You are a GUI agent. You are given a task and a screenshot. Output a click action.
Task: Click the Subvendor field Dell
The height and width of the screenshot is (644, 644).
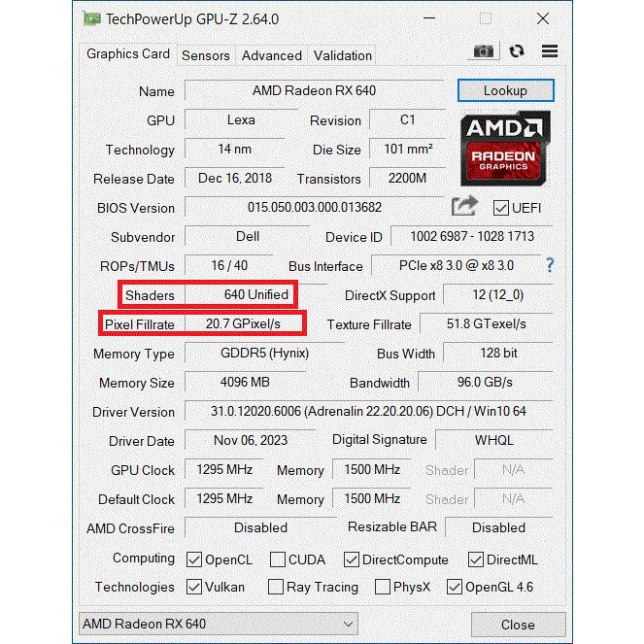(x=248, y=237)
